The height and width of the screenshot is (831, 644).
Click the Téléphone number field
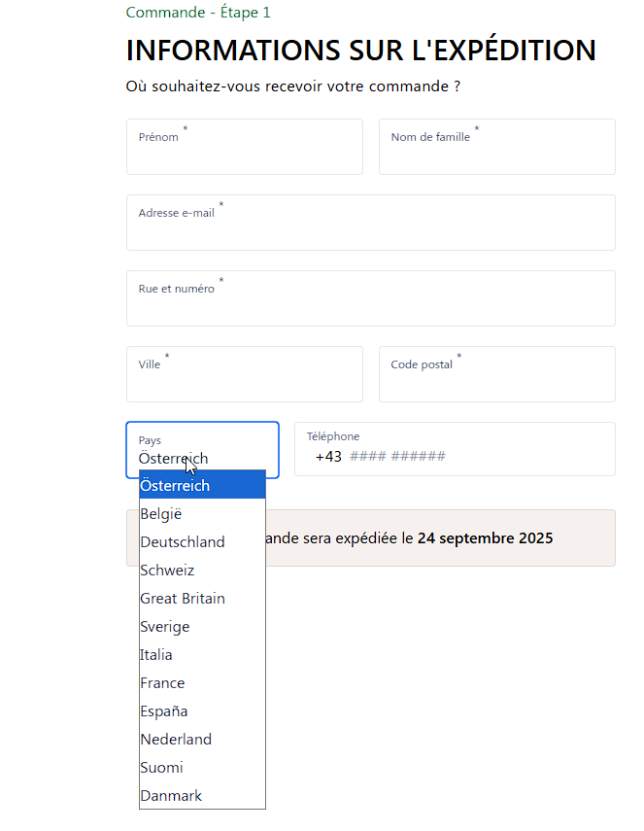pos(455,449)
